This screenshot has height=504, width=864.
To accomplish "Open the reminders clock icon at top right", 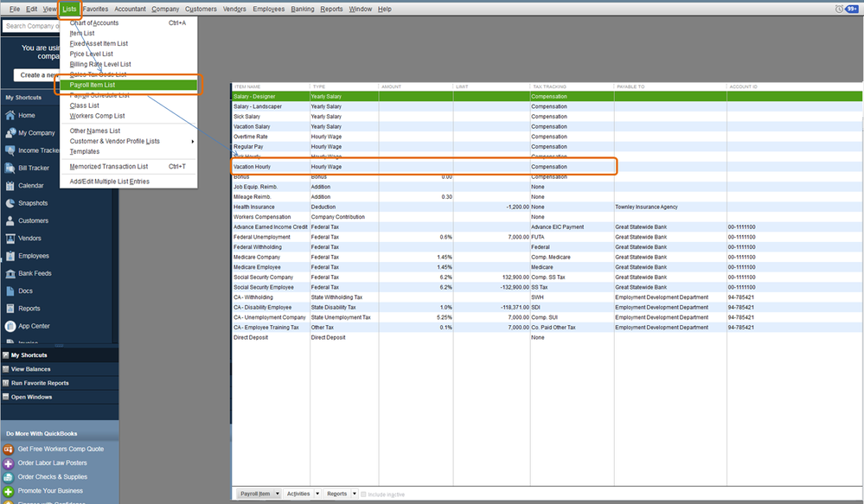I will tap(839, 9).
